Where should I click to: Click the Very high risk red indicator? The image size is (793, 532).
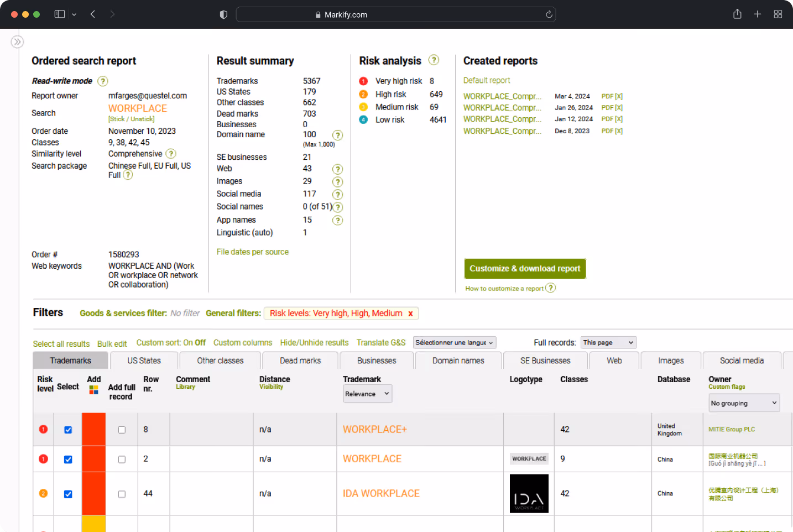point(363,81)
